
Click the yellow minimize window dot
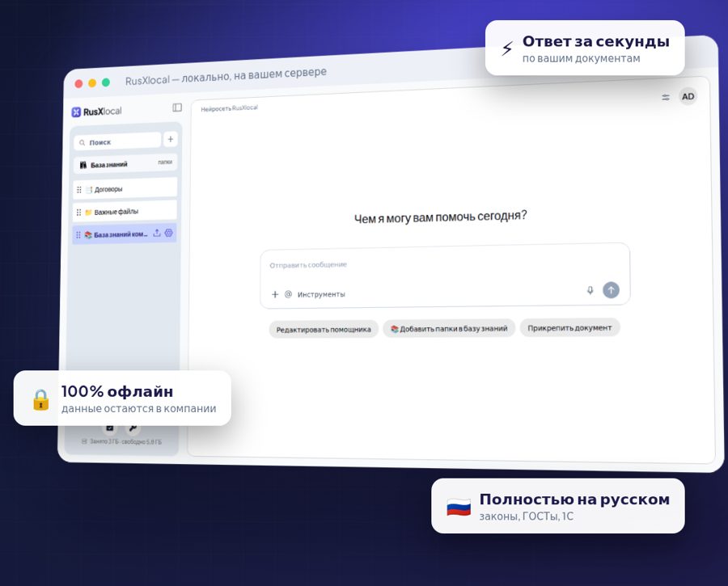[92, 83]
